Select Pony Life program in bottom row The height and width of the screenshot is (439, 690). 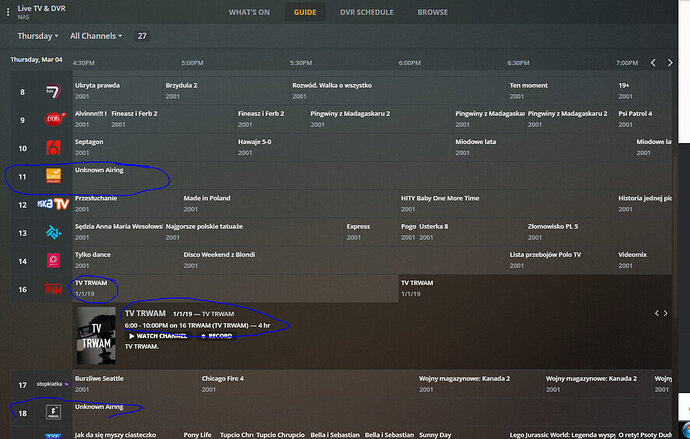(199, 433)
